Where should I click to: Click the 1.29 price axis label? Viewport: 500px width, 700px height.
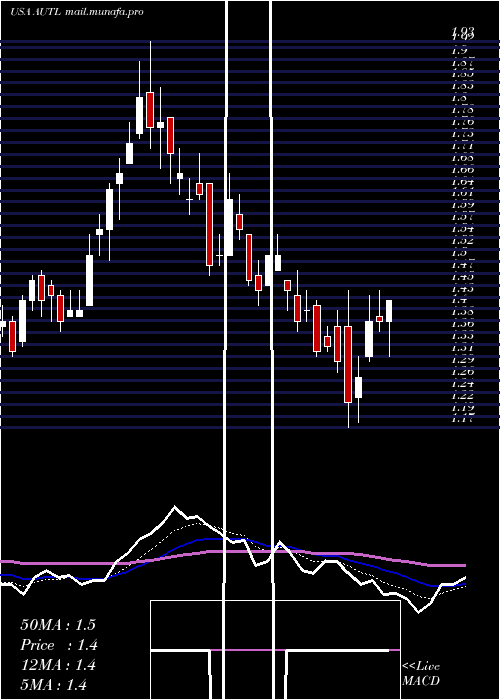tap(463, 359)
